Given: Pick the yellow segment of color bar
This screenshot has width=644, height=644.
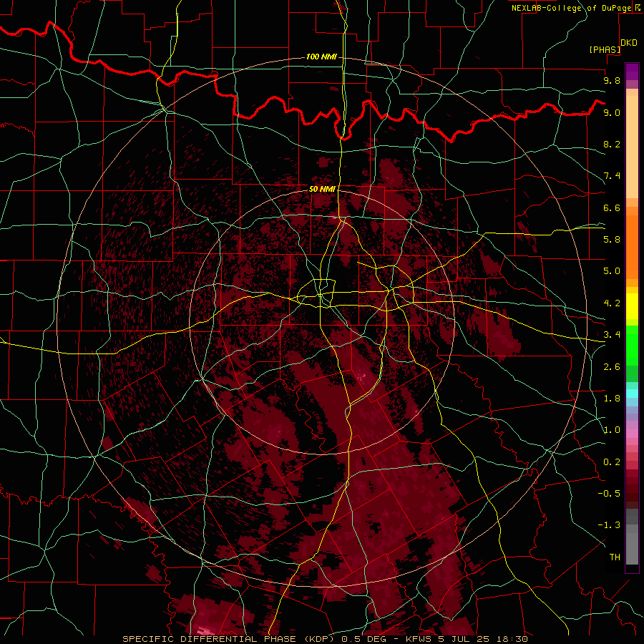Looking at the screenshot, I should (x=632, y=306).
